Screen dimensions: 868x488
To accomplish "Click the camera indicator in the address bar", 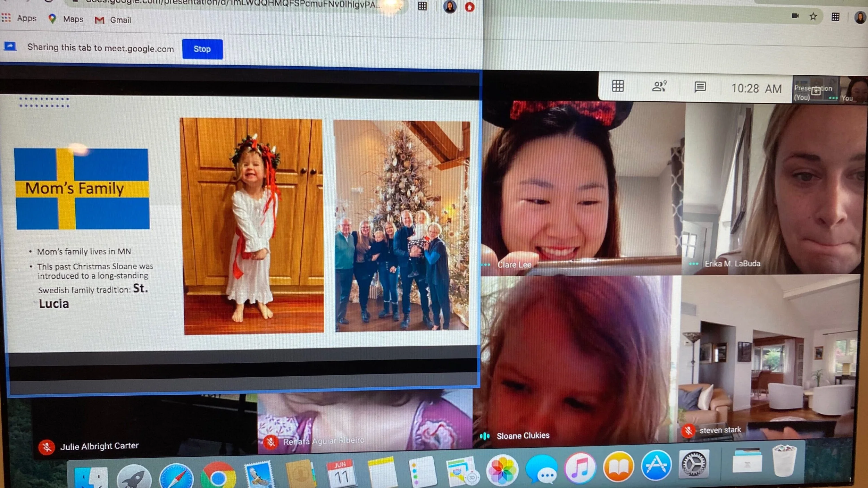I will pyautogui.click(x=795, y=16).
